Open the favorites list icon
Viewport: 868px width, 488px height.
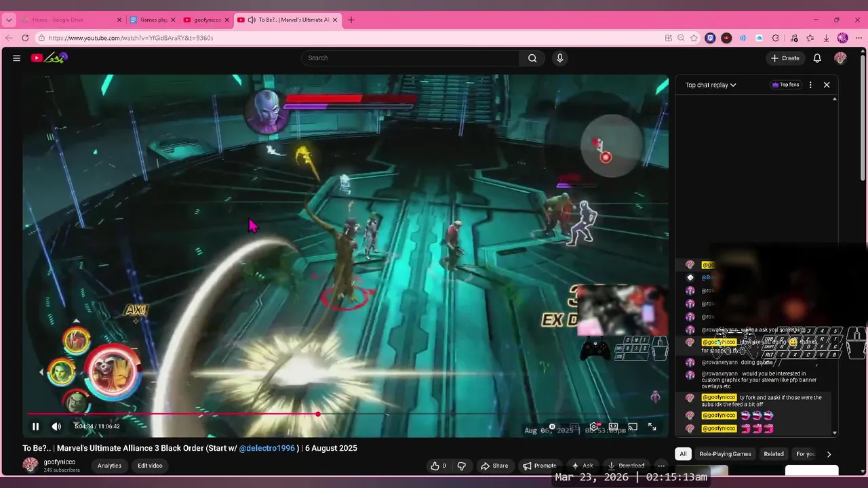810,38
